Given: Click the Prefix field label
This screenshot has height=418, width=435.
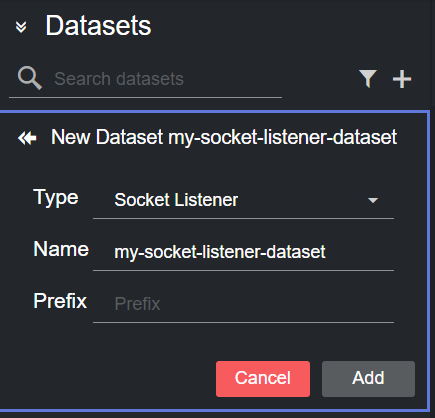Looking at the screenshot, I should 60,301.
